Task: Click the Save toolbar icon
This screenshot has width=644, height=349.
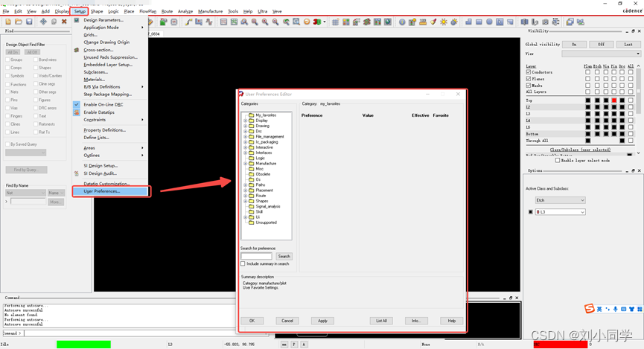Action: (29, 22)
